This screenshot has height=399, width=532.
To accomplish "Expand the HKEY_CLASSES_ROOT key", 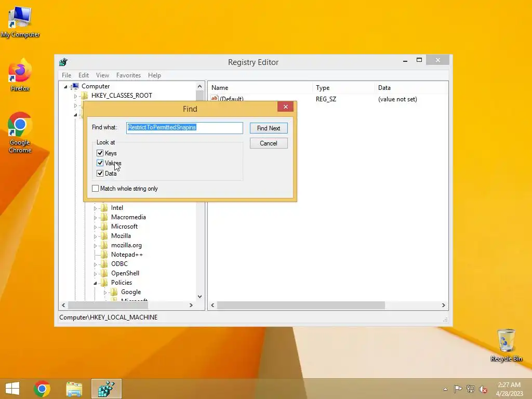I will click(76, 96).
